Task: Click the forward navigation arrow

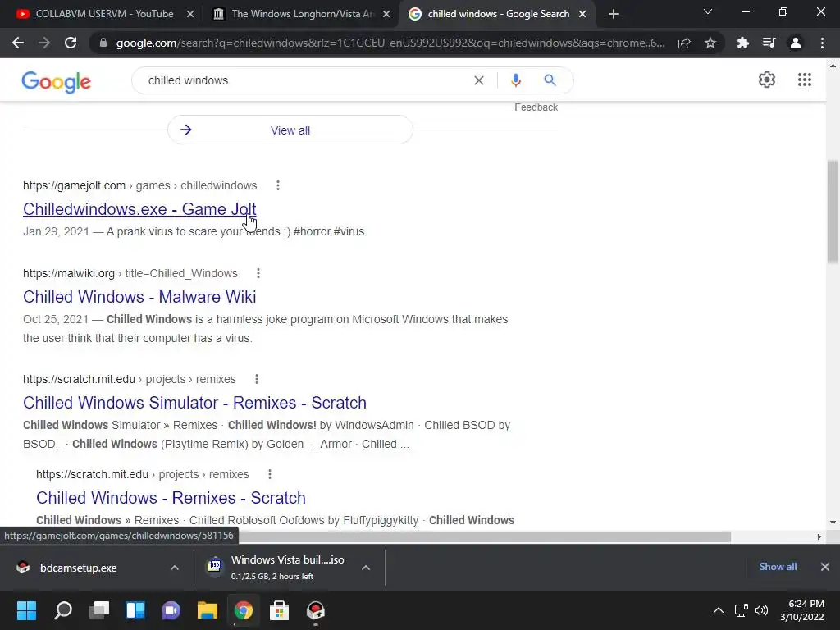Action: tap(44, 43)
